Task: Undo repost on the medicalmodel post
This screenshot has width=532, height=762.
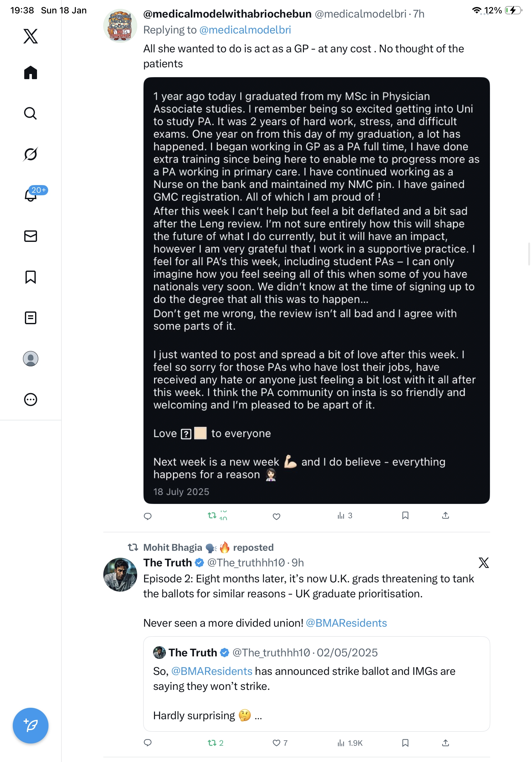Action: pyautogui.click(x=212, y=515)
